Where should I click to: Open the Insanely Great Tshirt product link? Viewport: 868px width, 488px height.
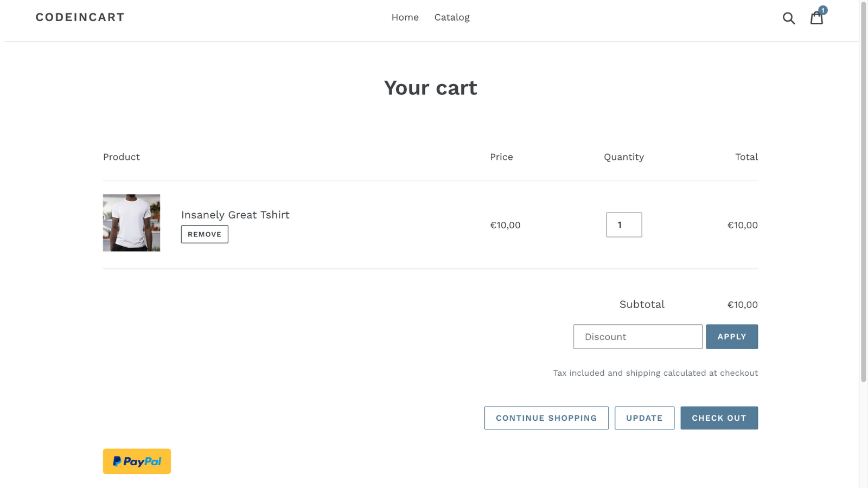click(235, 214)
